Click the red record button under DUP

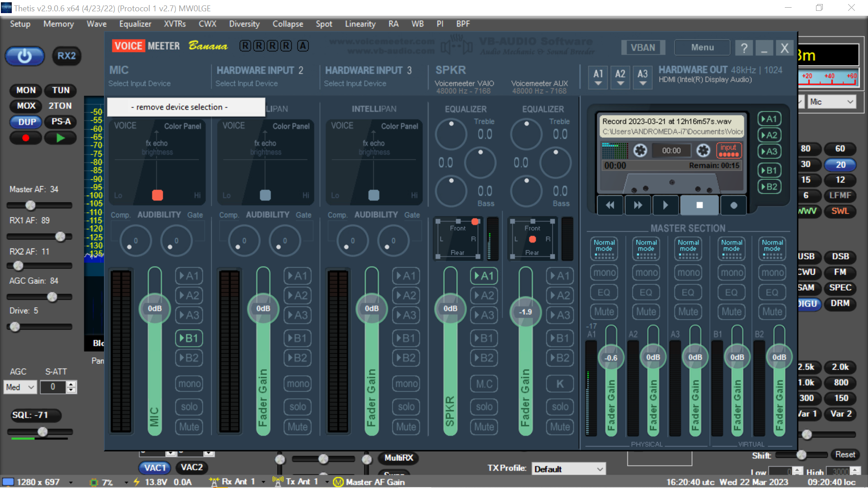26,138
